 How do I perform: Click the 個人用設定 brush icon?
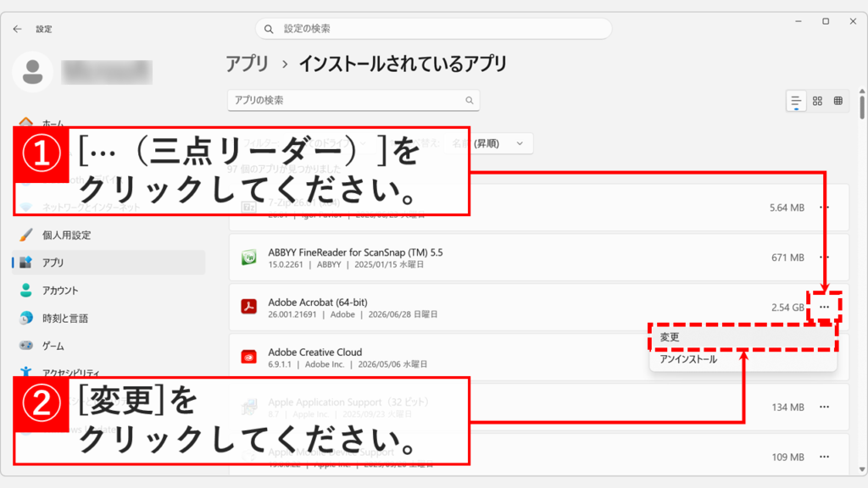click(26, 236)
